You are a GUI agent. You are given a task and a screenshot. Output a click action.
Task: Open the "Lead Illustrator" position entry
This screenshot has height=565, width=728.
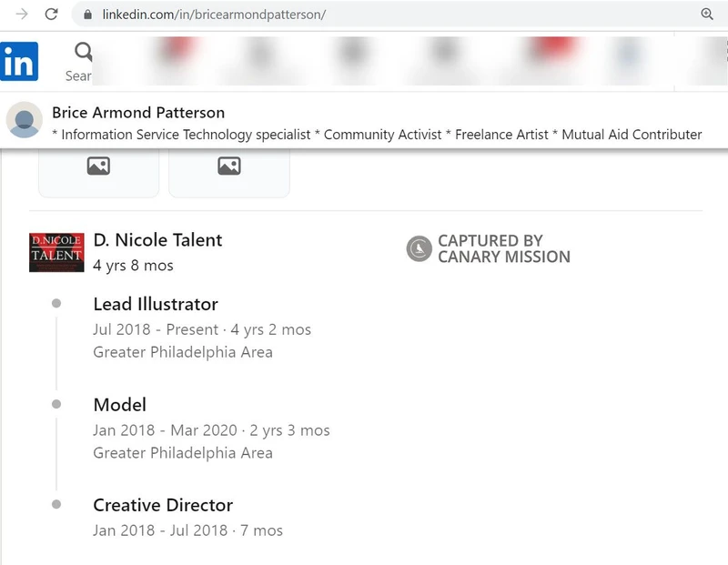[x=155, y=304]
